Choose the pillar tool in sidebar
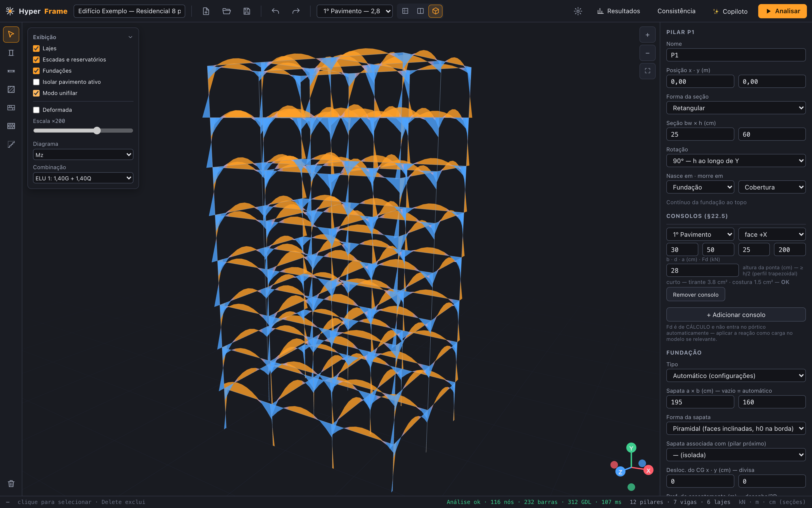 click(x=11, y=53)
